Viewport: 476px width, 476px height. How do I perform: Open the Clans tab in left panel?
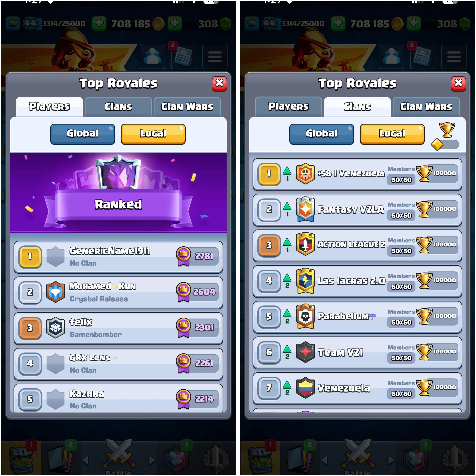118,107
